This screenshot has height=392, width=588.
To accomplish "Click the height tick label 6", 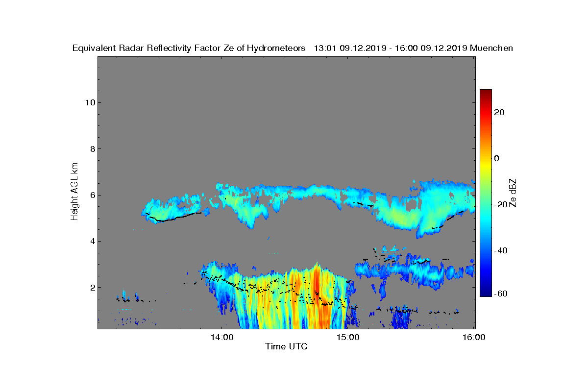I will tap(92, 195).
